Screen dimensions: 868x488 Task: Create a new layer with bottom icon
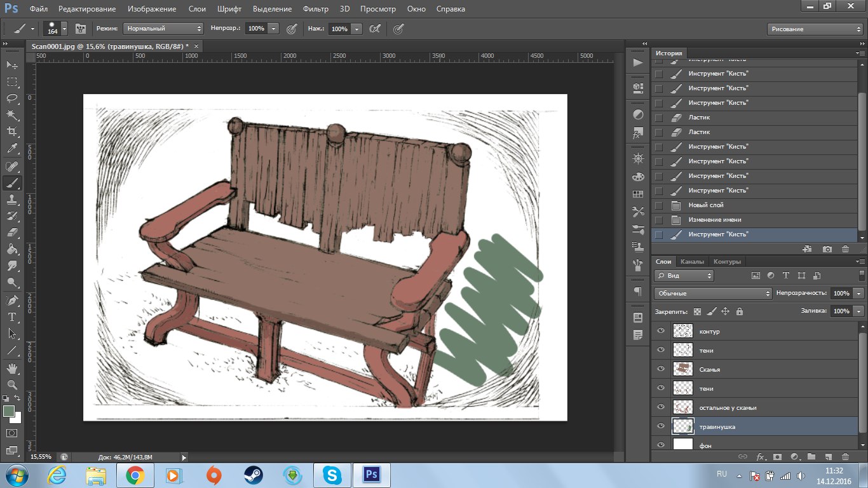[828, 456]
